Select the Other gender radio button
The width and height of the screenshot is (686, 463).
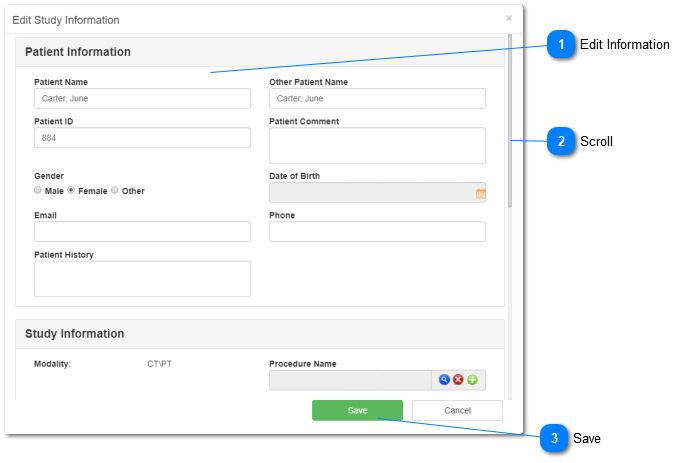point(115,190)
